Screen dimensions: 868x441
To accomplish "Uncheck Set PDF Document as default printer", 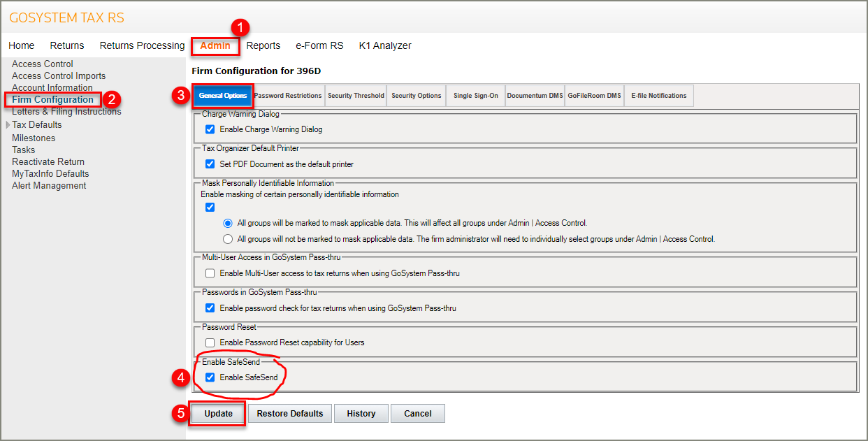I will 210,164.
